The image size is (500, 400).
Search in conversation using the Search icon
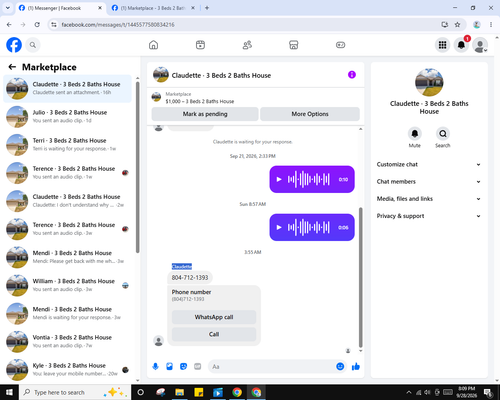tap(443, 134)
